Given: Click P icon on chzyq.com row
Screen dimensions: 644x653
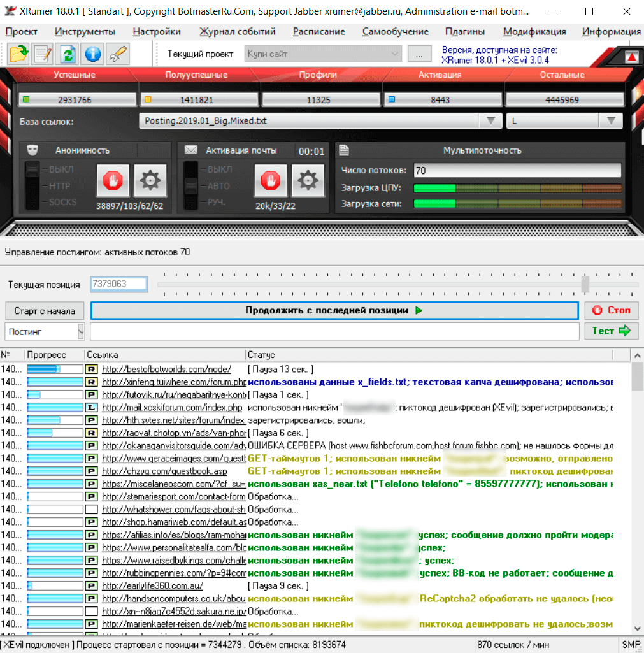Looking at the screenshot, I should [91, 471].
